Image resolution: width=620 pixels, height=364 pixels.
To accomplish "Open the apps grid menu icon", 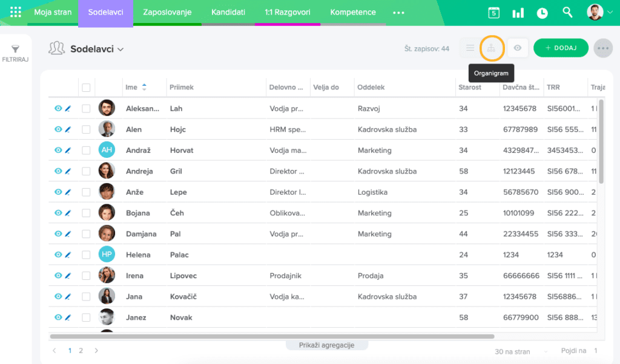I will coord(16,12).
